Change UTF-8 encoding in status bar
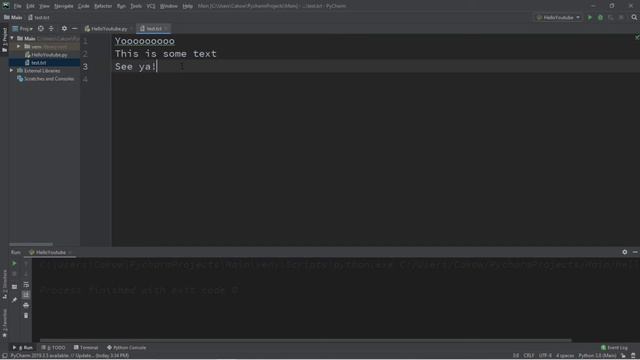 [545, 356]
